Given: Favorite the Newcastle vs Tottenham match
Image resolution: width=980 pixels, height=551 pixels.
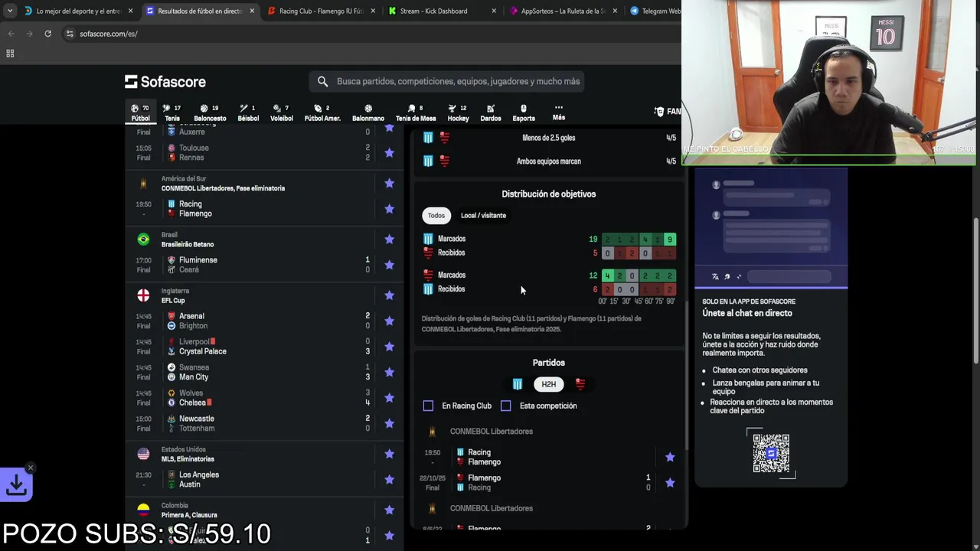Looking at the screenshot, I should 389,423.
